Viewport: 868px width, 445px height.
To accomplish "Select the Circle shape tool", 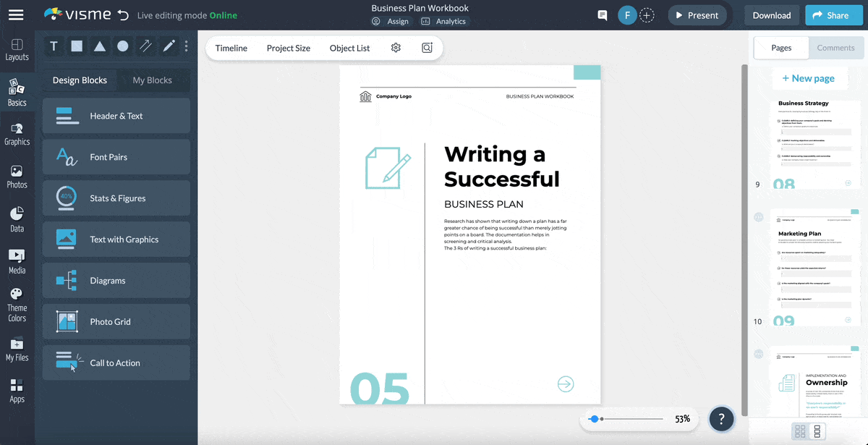I will 123,46.
